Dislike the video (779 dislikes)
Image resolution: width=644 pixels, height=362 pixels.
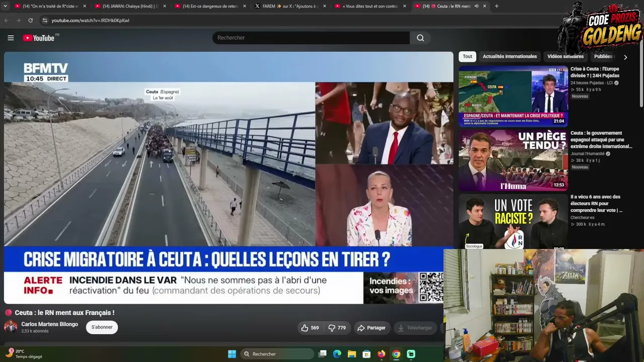tap(337, 328)
